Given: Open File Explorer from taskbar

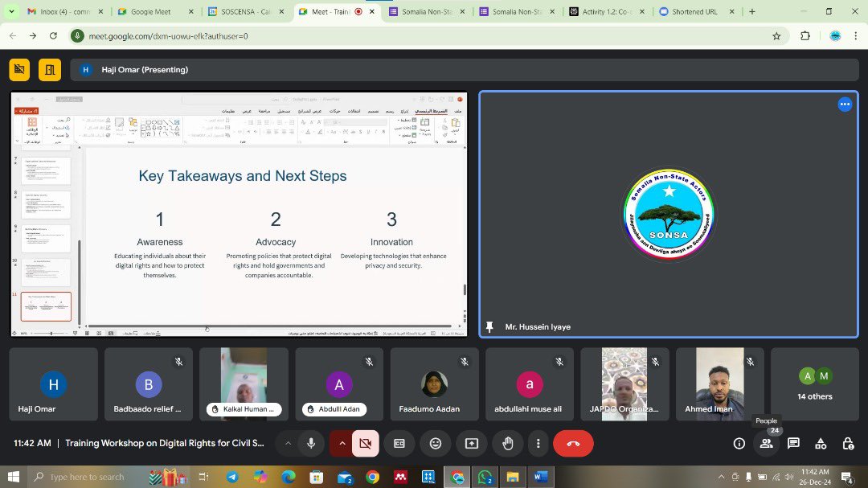Looking at the screenshot, I should coord(513,477).
